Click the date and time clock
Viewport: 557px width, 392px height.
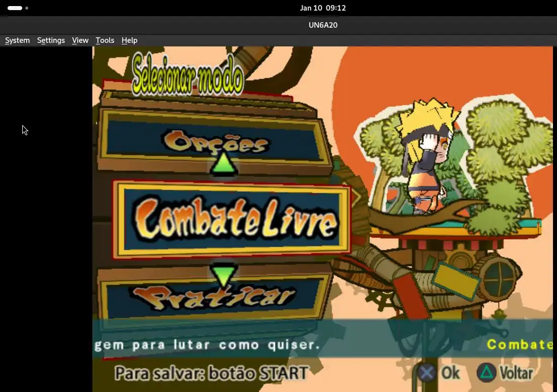[323, 8]
